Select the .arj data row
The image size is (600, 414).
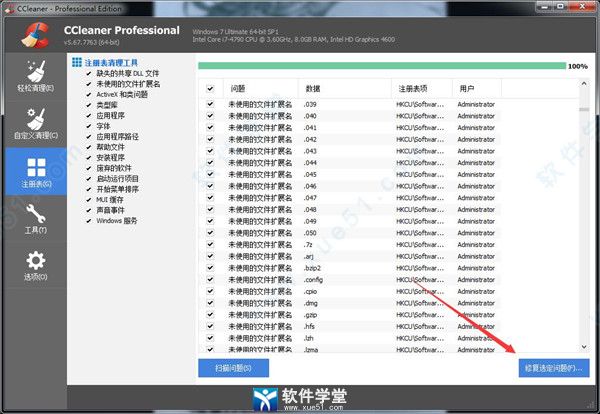350,256
